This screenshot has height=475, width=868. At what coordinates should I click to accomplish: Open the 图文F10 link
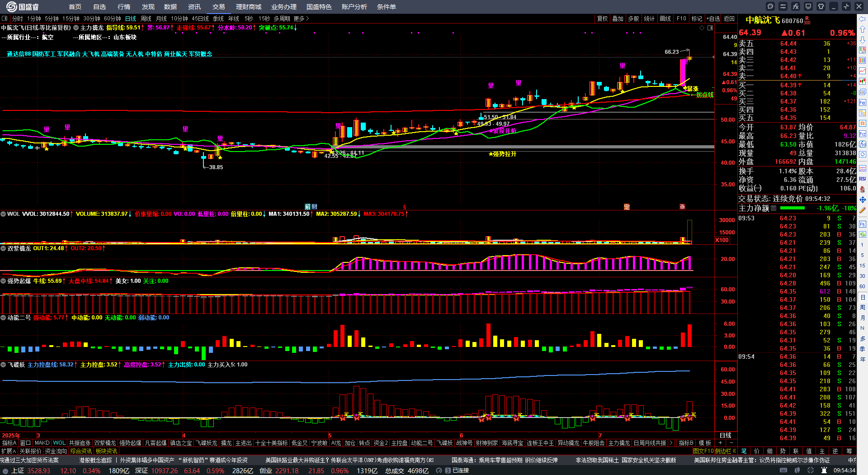tap(703, 451)
